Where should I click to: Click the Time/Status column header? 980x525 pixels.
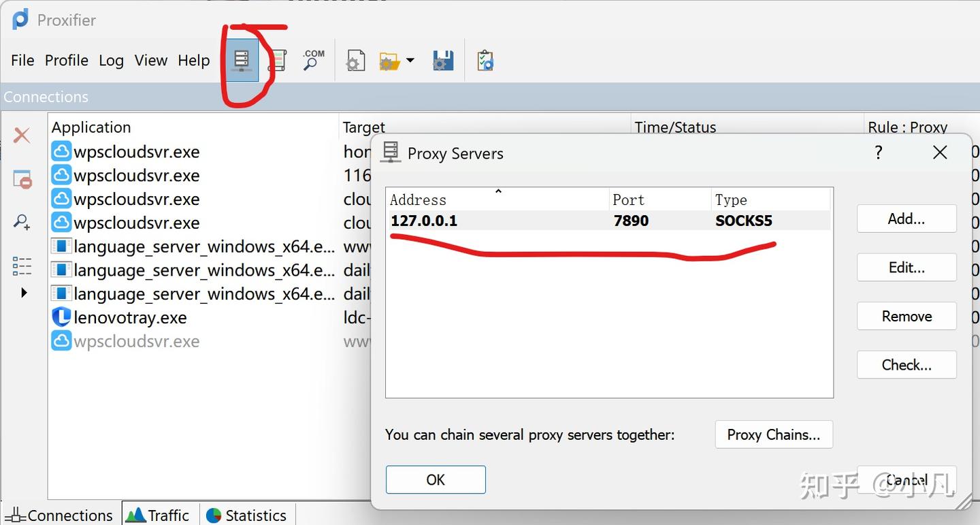click(x=747, y=127)
